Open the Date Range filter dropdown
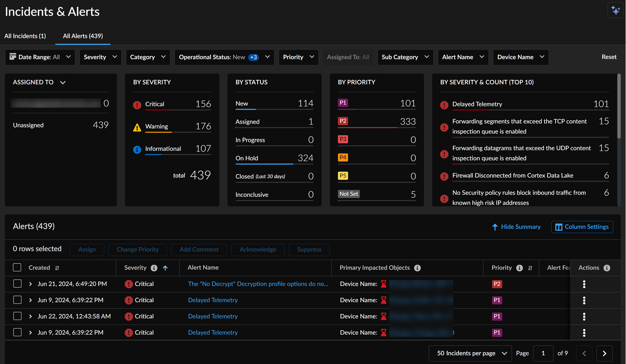Image resolution: width=626 pixels, height=364 pixels. coord(40,57)
